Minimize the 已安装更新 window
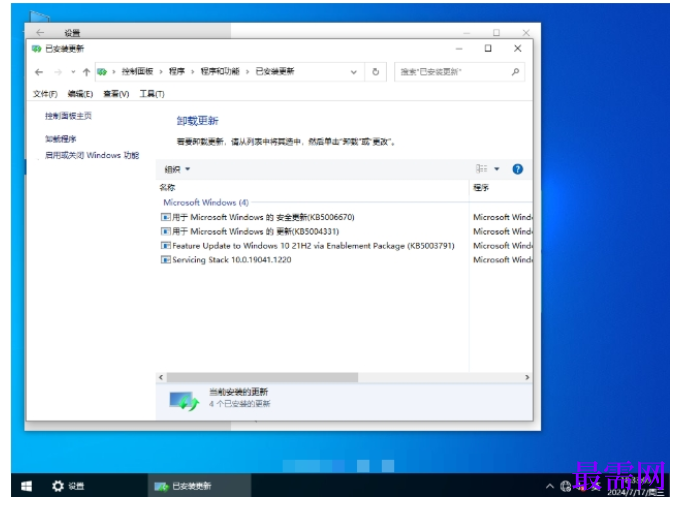Screen dimensions: 684x507 click(x=458, y=48)
